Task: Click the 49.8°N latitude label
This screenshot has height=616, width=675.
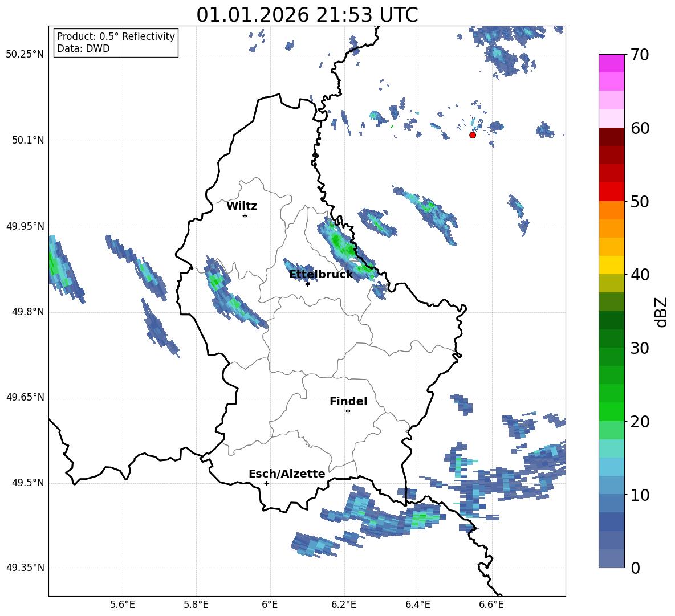Action: [27, 312]
